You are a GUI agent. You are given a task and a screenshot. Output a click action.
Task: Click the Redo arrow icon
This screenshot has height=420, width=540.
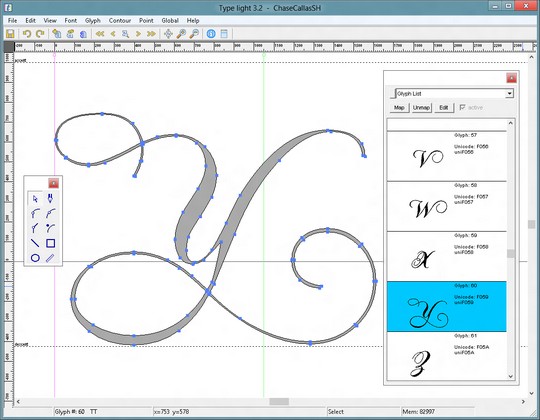(x=40, y=34)
